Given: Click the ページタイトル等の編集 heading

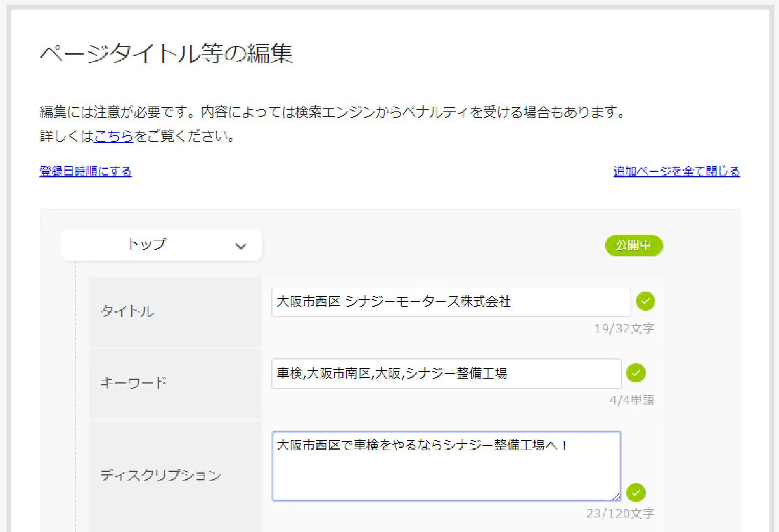Looking at the screenshot, I should point(166,54).
